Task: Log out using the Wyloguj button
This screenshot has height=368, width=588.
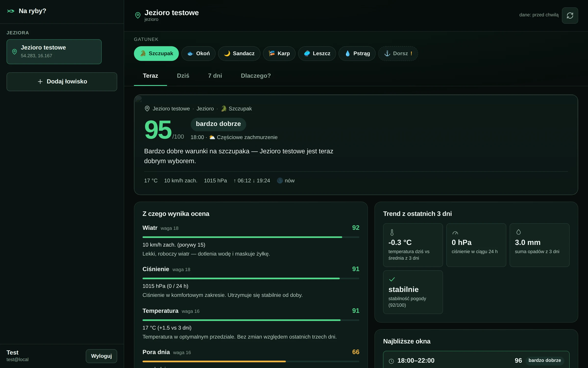Action: pos(101,356)
